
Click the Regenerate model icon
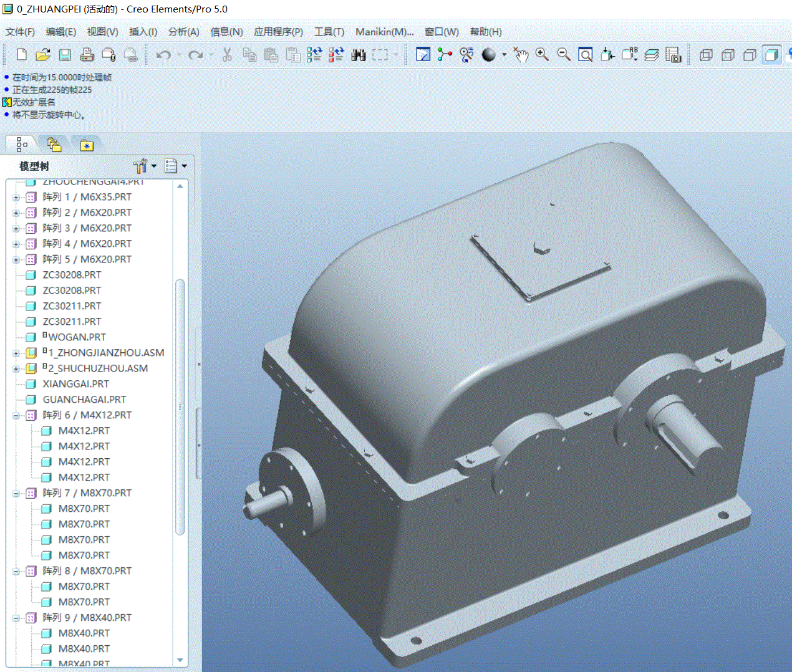point(314,55)
